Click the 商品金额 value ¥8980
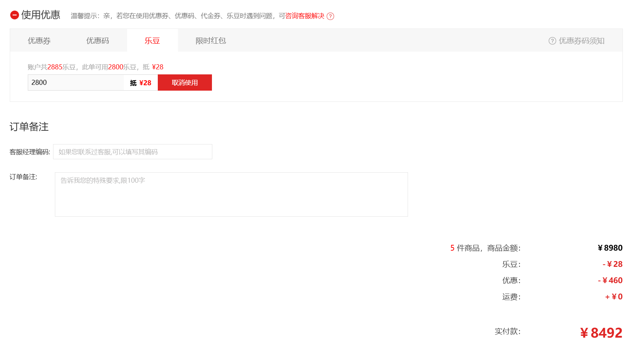The image size is (638, 364). tap(610, 248)
